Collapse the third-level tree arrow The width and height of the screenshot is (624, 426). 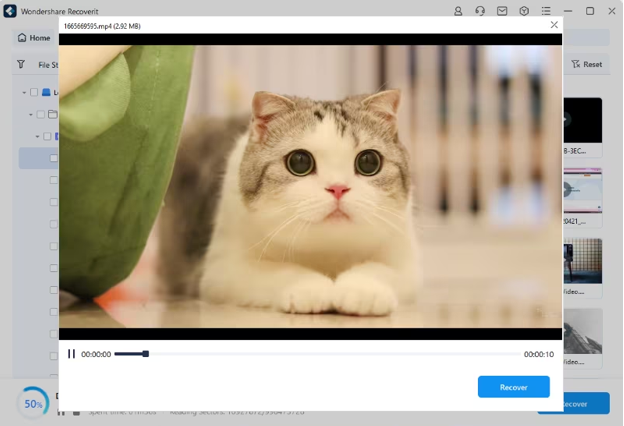point(38,137)
